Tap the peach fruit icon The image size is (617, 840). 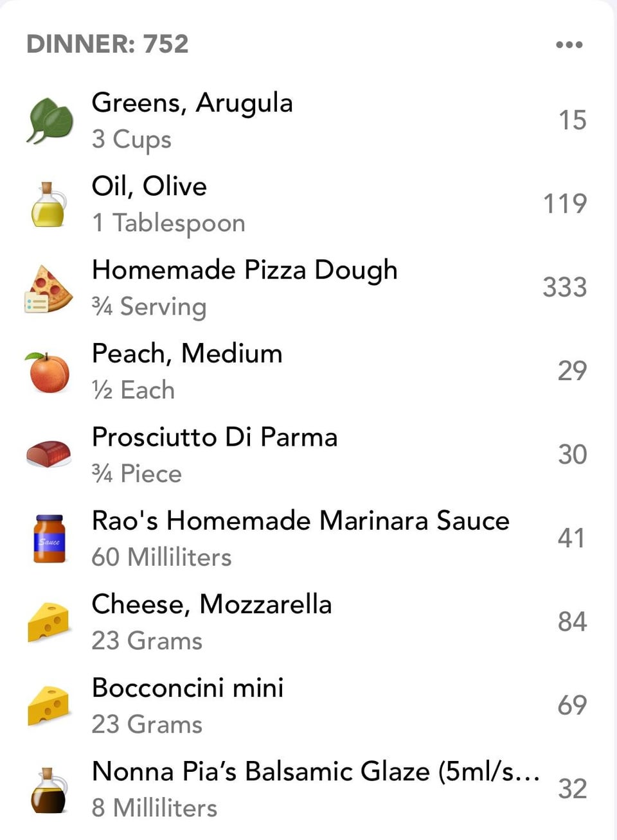[48, 372]
